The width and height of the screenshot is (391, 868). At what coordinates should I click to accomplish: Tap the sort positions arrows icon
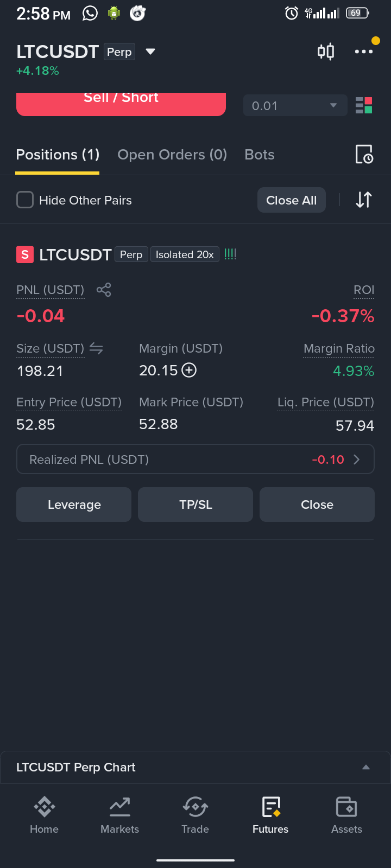pyautogui.click(x=364, y=200)
